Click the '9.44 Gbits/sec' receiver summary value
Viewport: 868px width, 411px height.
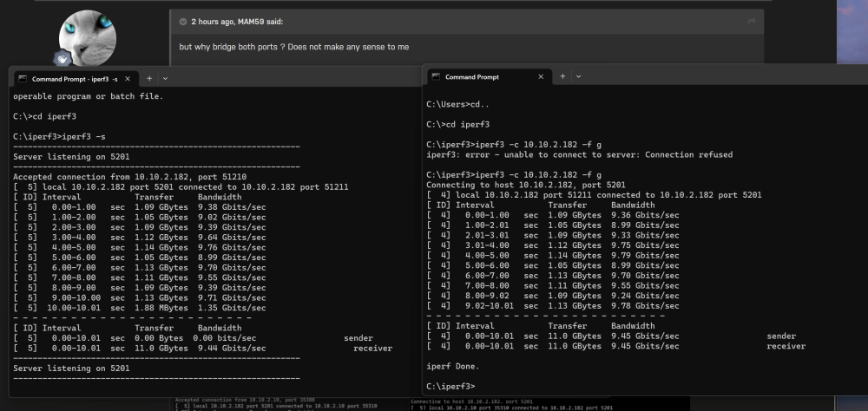232,349
